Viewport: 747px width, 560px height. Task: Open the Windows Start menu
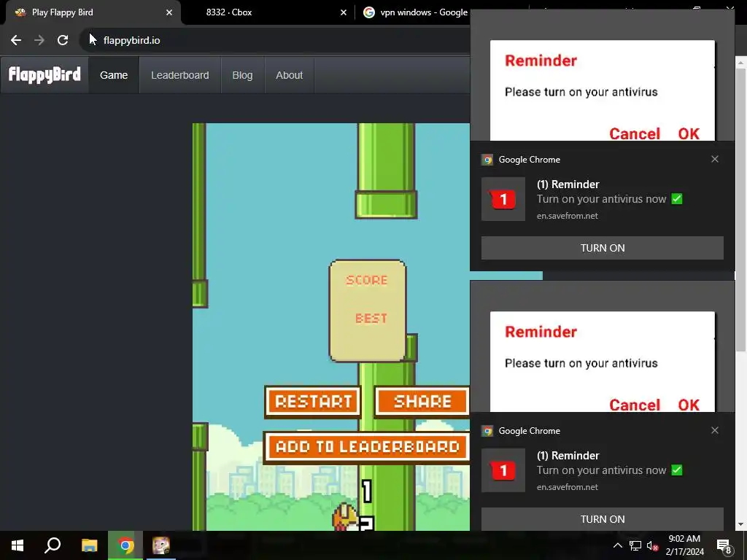click(18, 545)
